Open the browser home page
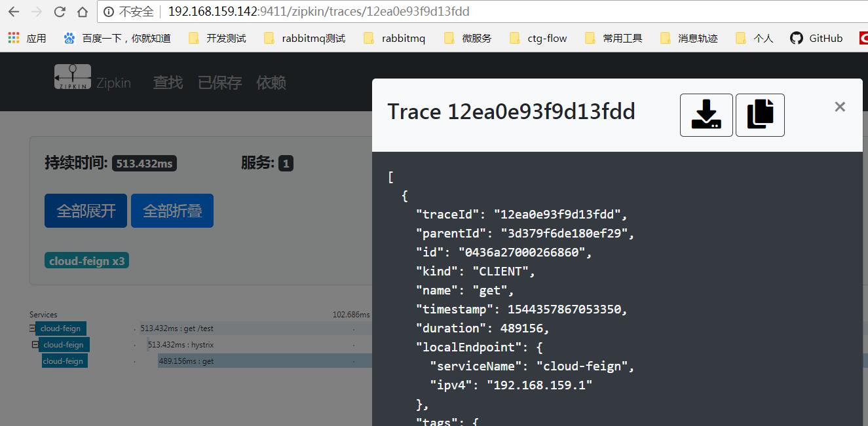Image resolution: width=868 pixels, height=426 pixels. 83,12
